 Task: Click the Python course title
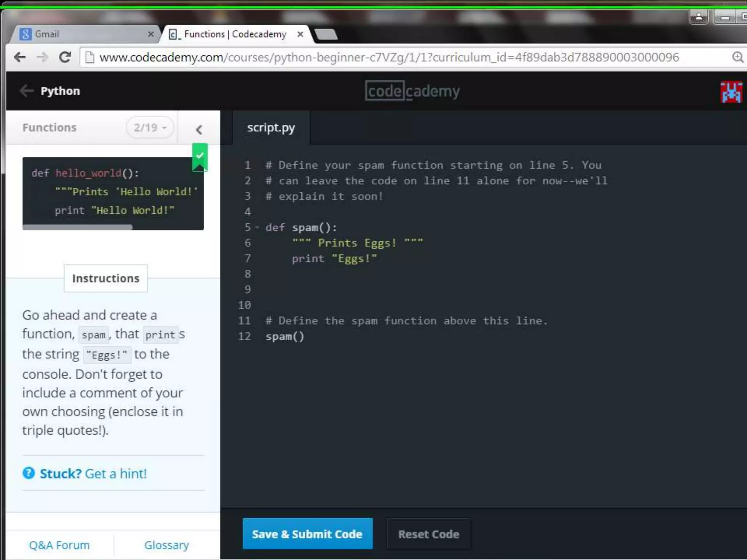(60, 91)
